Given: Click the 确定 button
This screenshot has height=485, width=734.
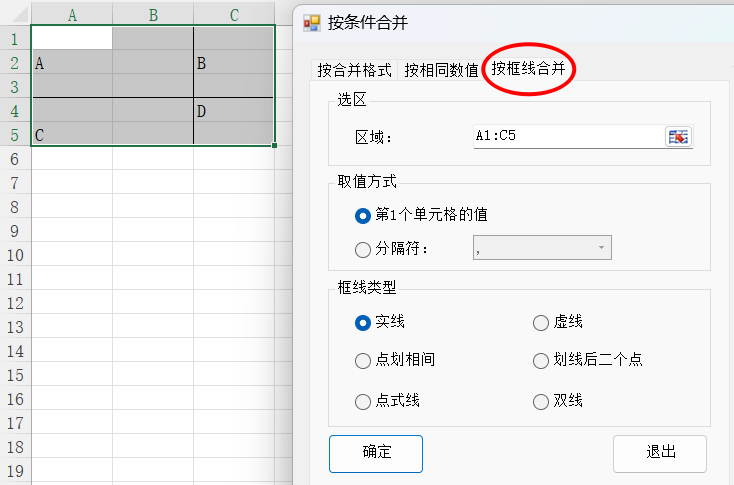Looking at the screenshot, I should (376, 454).
